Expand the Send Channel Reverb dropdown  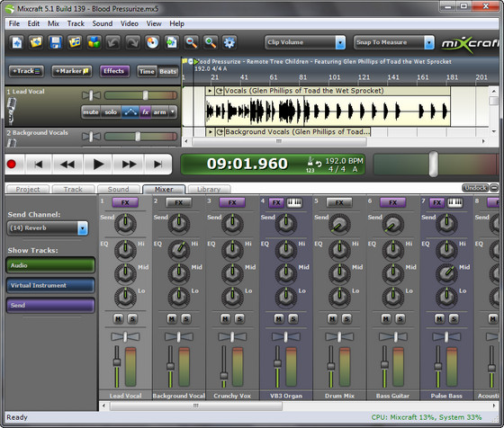(47, 228)
